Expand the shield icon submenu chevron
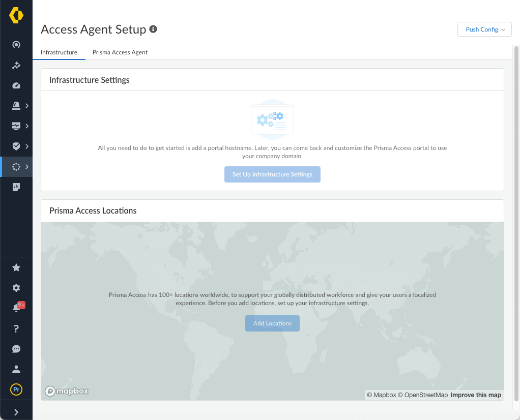Viewport: 520px width, 420px height. tap(27, 146)
